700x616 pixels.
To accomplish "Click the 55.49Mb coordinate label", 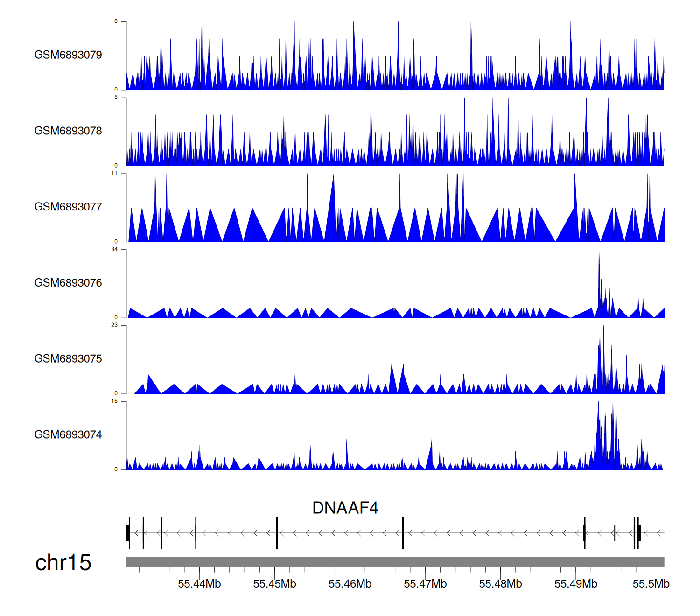I will tap(575, 584).
